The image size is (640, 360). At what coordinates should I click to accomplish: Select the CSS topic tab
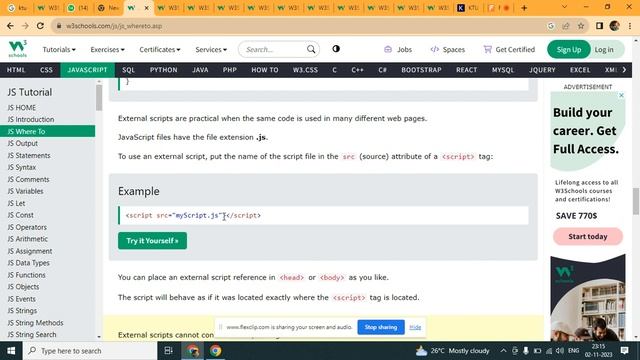click(x=46, y=70)
